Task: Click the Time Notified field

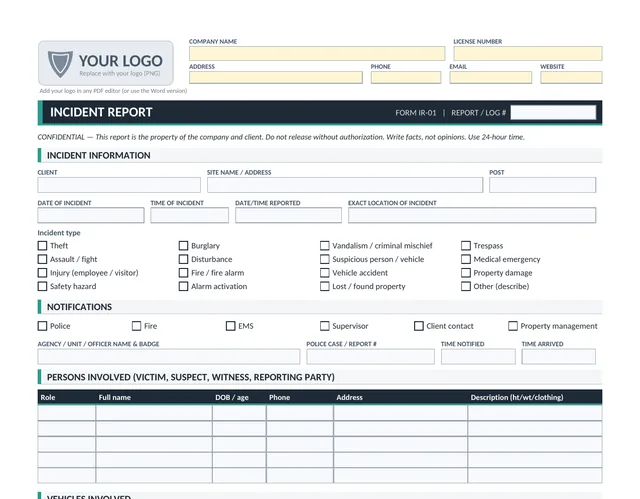Action: pyautogui.click(x=478, y=357)
